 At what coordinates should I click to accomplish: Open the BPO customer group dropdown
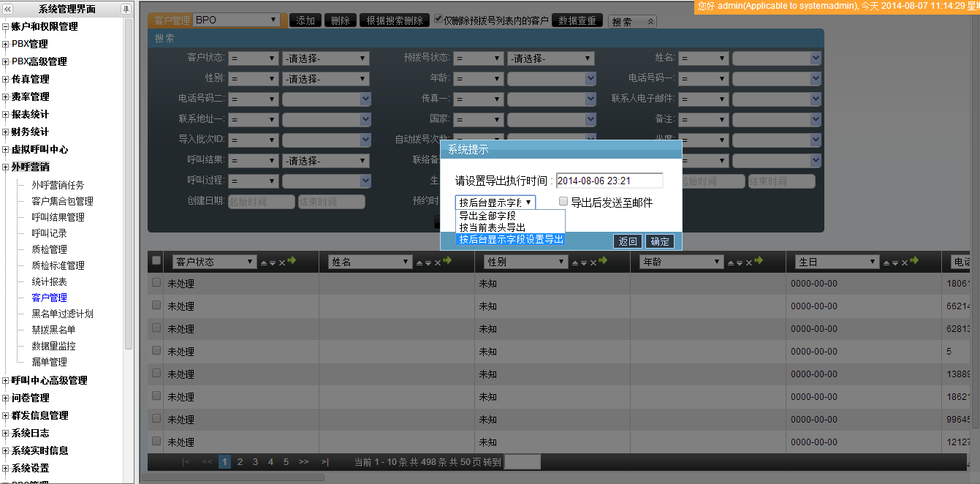coord(235,20)
